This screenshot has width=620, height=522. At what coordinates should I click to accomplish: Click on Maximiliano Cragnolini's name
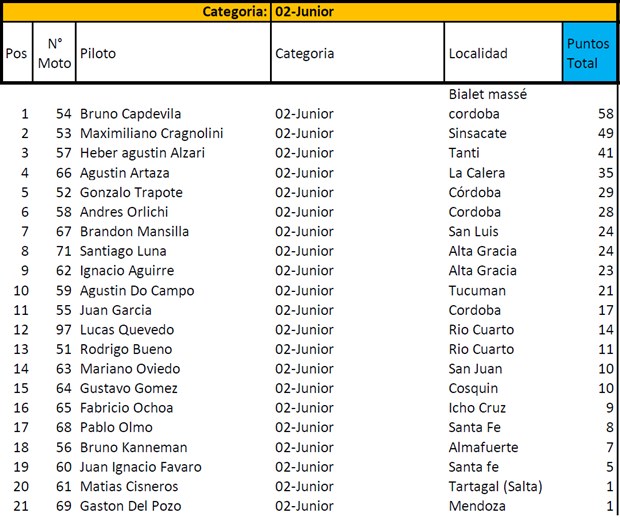pos(151,133)
